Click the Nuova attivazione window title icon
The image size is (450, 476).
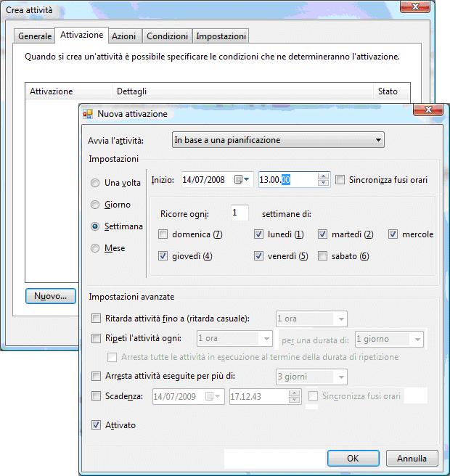pyautogui.click(x=88, y=114)
